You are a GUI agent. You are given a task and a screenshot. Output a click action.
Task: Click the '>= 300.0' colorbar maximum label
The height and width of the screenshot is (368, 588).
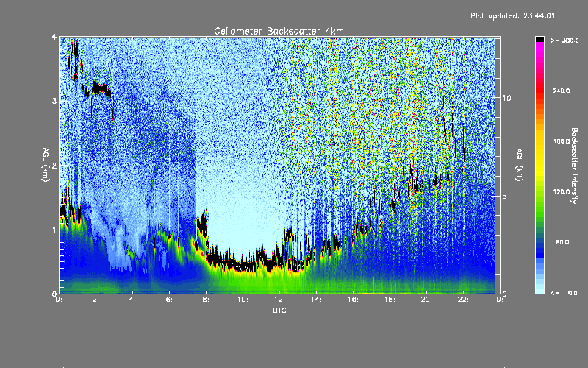(564, 40)
